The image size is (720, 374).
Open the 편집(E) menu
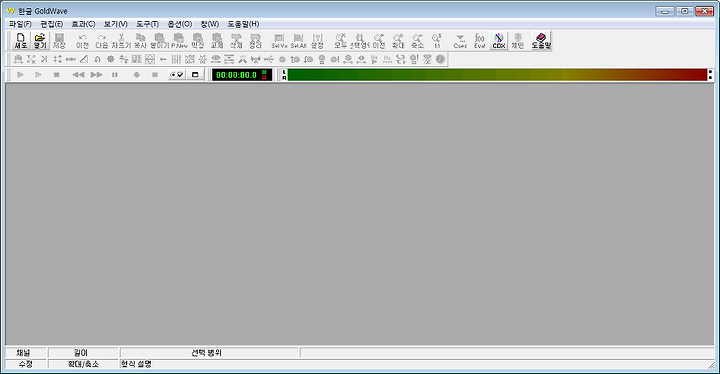pyautogui.click(x=51, y=24)
